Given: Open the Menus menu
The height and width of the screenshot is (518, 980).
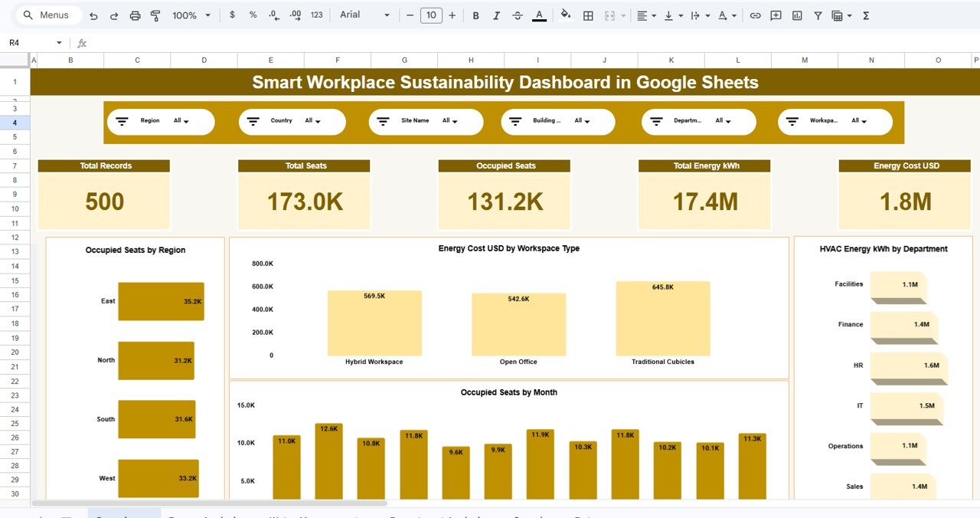Looking at the screenshot, I should pos(48,15).
